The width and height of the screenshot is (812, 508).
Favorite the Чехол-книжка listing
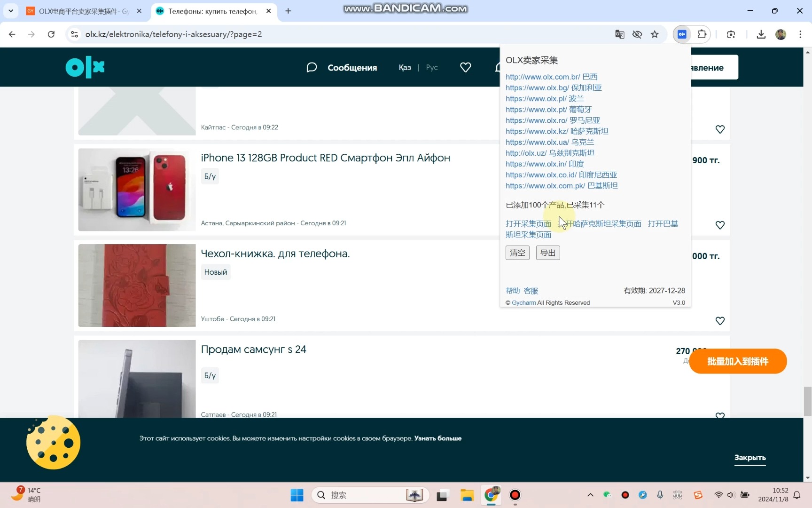click(720, 321)
